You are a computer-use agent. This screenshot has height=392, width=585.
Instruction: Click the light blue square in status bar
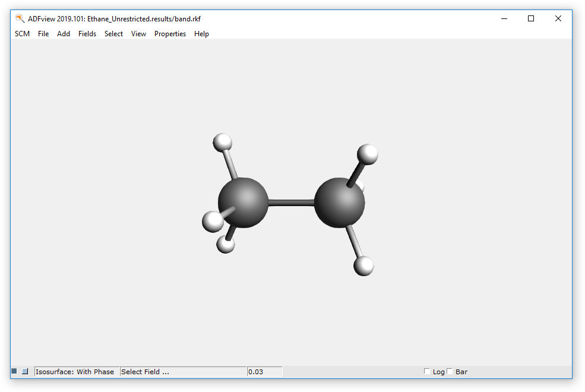pos(25,371)
